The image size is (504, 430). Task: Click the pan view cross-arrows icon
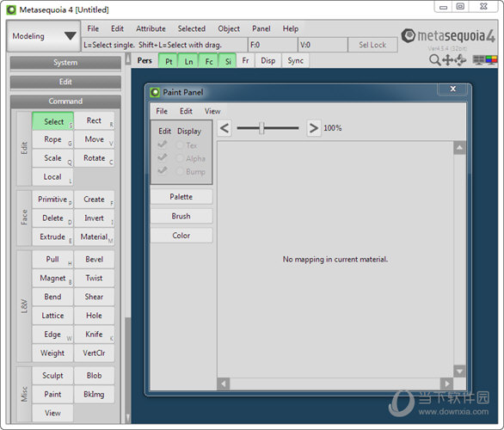(447, 60)
